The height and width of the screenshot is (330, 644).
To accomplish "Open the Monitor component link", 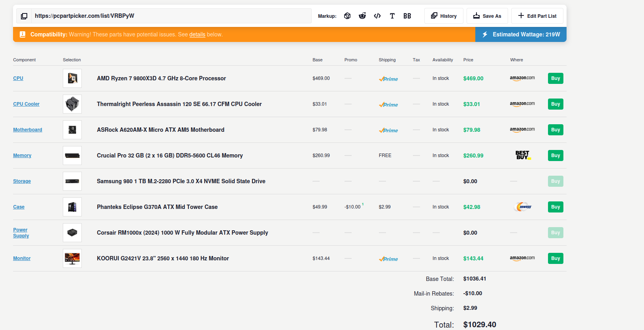I will pos(22,258).
